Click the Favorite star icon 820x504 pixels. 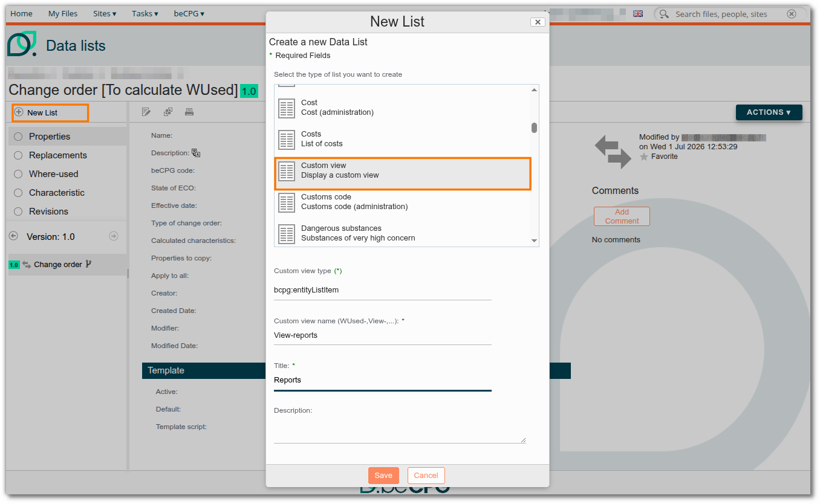point(644,157)
